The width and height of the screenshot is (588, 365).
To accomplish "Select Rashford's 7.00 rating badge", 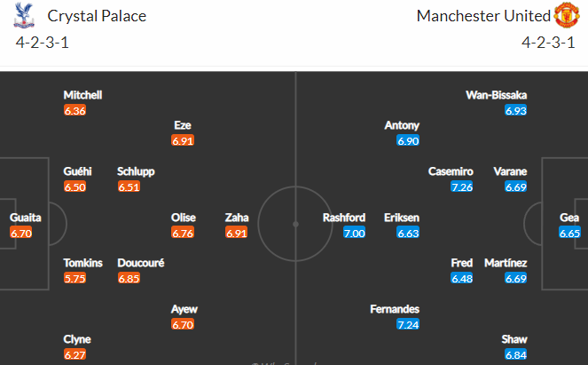I will pyautogui.click(x=354, y=234).
